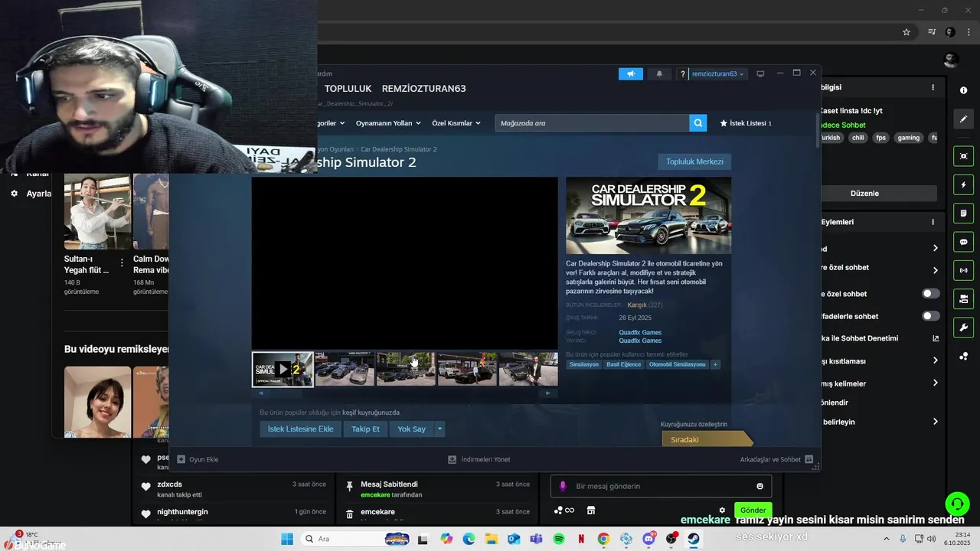Click the Steam help question mark icon
This screenshot has width=980, height=551.
[682, 74]
